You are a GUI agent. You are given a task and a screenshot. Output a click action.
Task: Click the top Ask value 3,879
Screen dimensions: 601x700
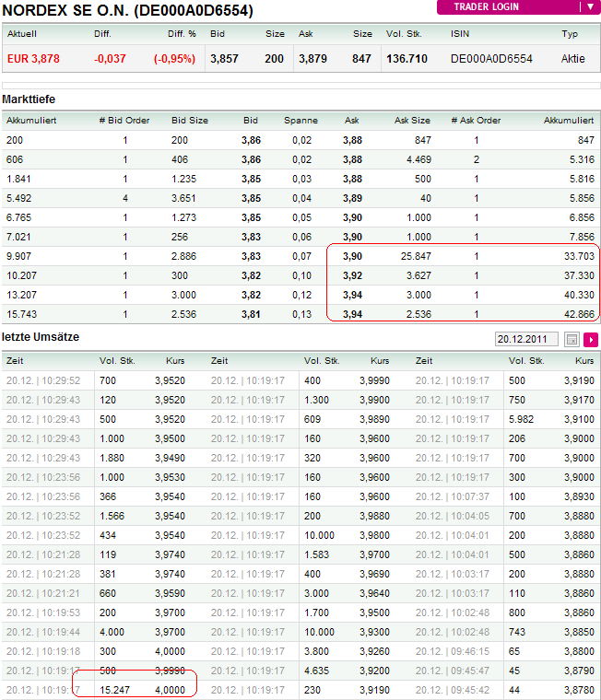[x=312, y=58]
